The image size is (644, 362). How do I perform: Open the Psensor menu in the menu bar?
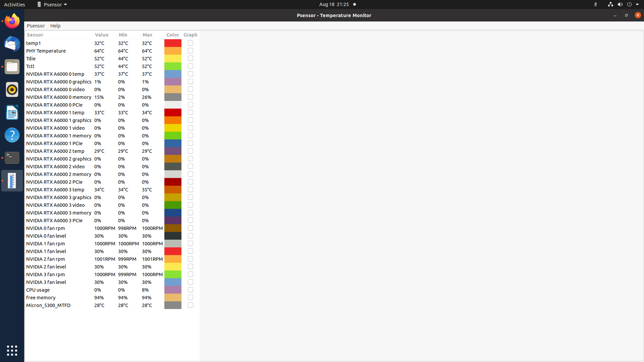36,26
